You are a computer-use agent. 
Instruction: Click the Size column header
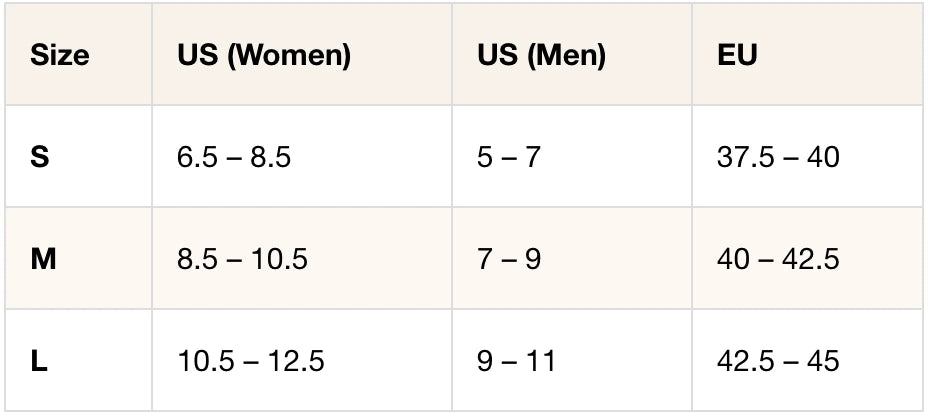(x=60, y=55)
